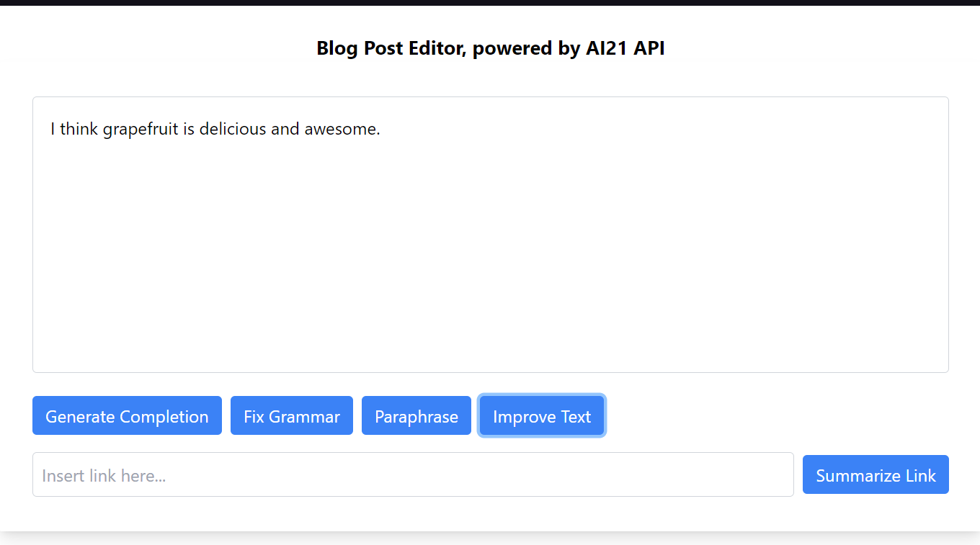The width and height of the screenshot is (980, 545).
Task: Apply Improve Text to the post
Action: click(x=542, y=415)
